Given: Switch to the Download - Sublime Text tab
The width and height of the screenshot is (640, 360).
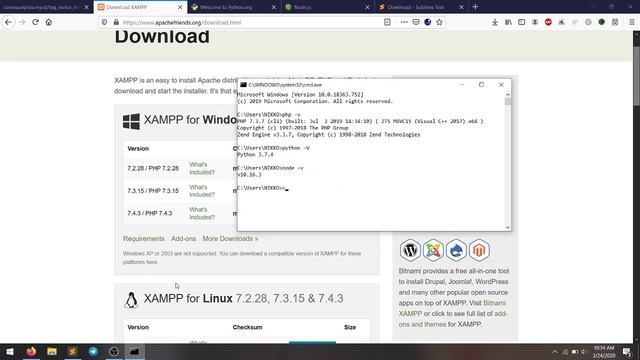Looking at the screenshot, I should pos(422,7).
